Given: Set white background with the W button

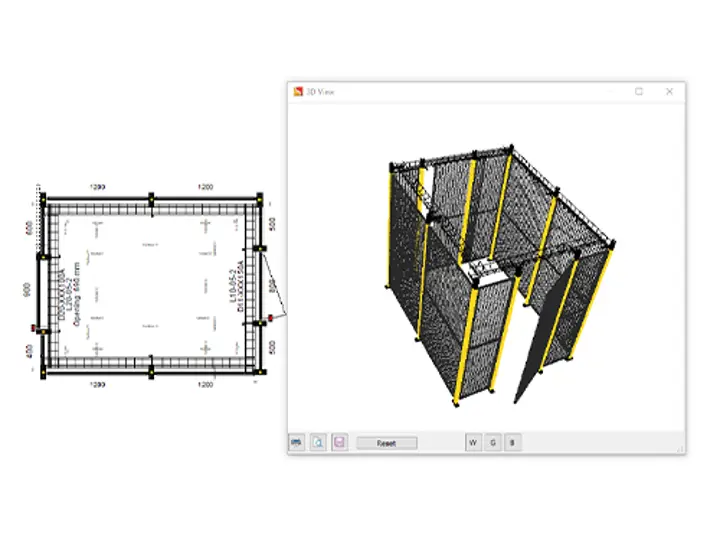Looking at the screenshot, I should (x=472, y=442).
